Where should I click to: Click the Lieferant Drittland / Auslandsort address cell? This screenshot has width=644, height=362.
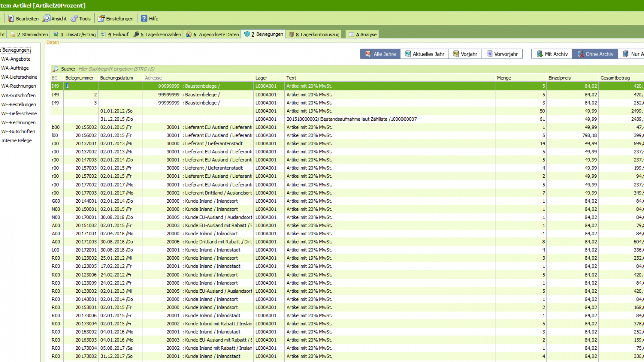coord(198,193)
